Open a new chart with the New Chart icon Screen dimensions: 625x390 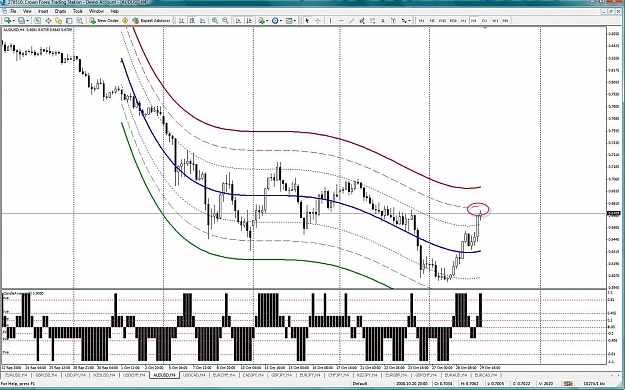[7, 20]
